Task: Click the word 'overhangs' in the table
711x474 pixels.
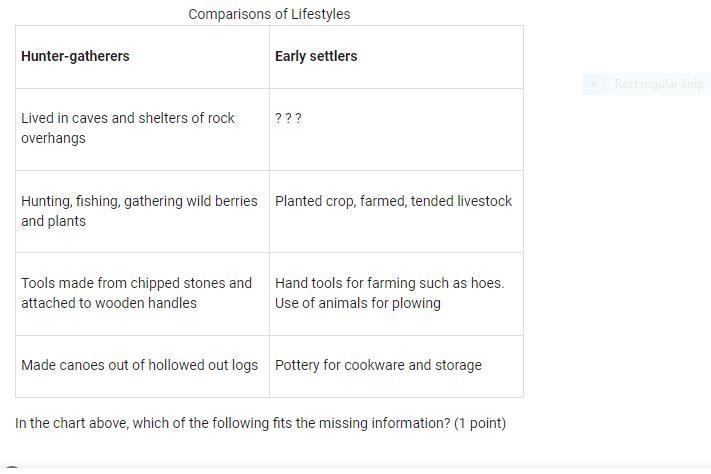Action: [53, 138]
